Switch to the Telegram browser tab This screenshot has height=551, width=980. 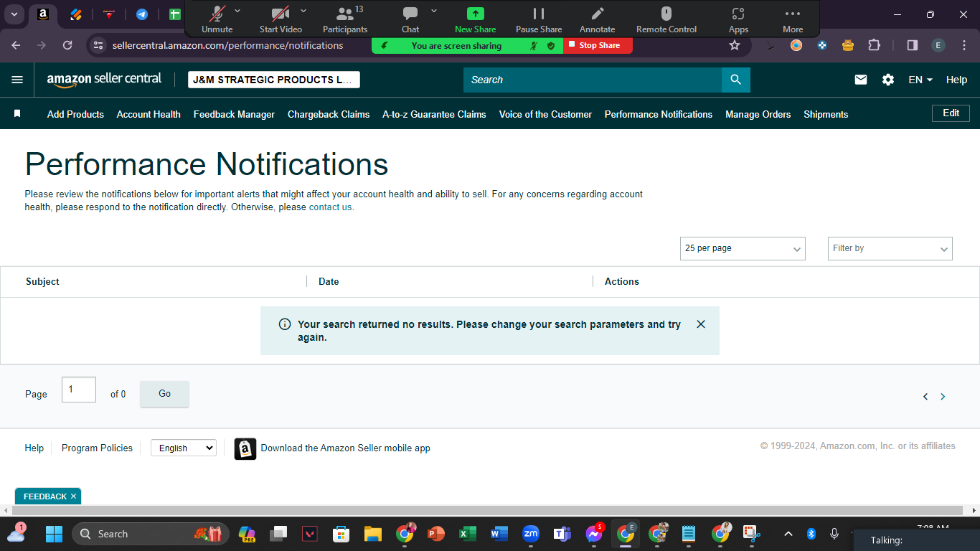pos(142,14)
